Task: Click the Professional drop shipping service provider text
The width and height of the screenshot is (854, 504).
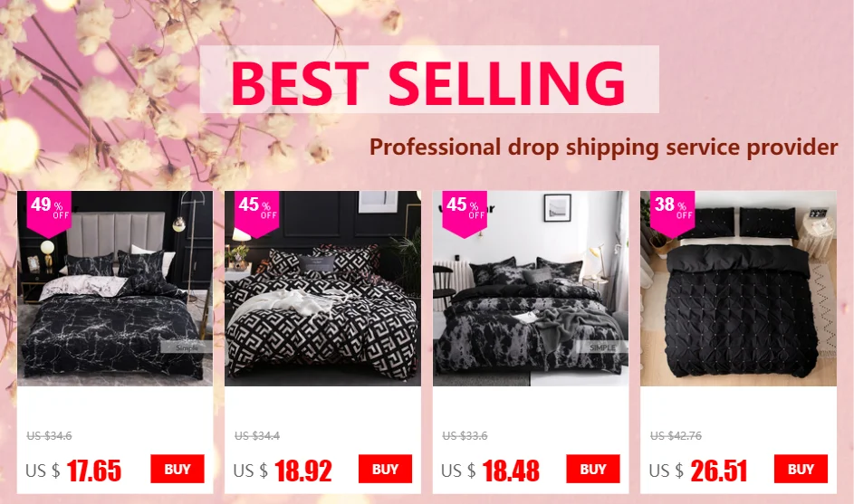Action: [603, 147]
